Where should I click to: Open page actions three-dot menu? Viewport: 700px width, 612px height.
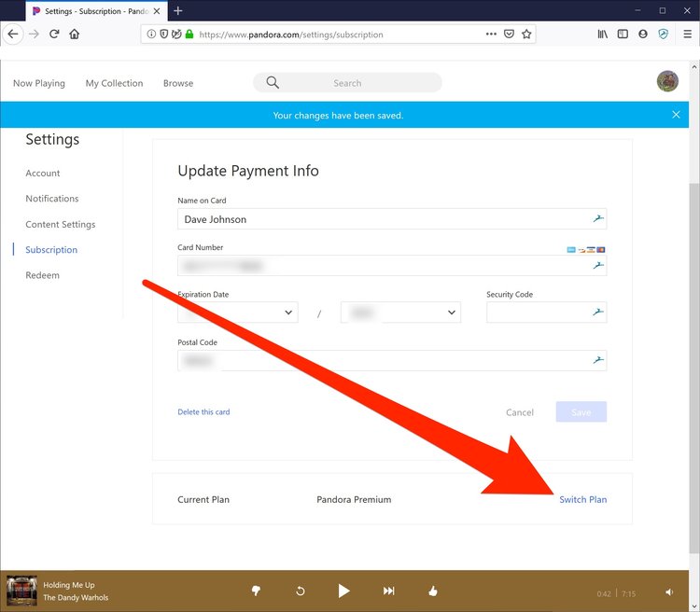(491, 34)
